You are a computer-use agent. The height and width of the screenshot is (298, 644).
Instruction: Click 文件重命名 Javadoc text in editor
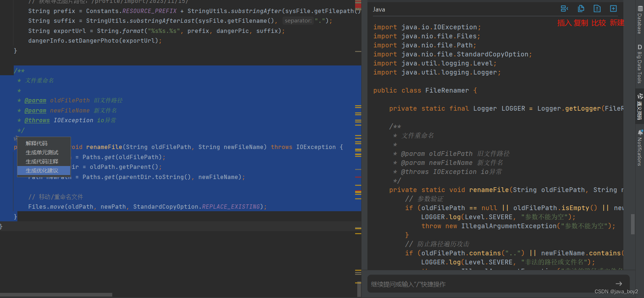[x=39, y=80]
